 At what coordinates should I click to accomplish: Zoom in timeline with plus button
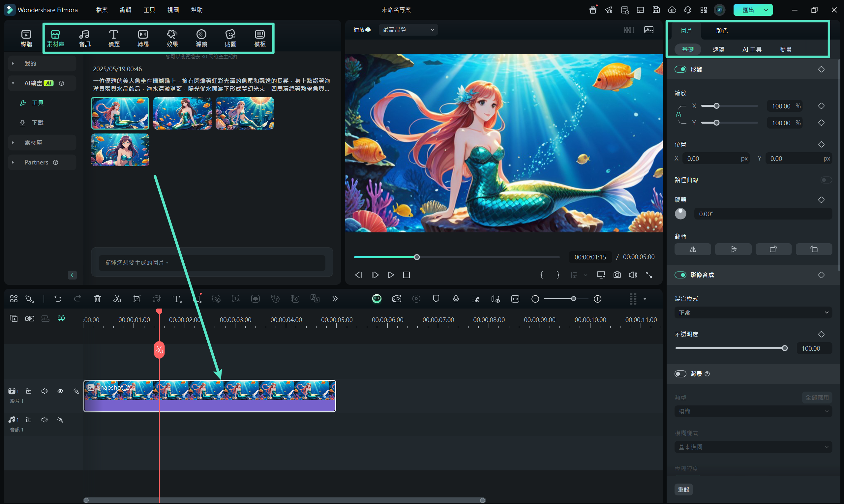pyautogui.click(x=598, y=299)
